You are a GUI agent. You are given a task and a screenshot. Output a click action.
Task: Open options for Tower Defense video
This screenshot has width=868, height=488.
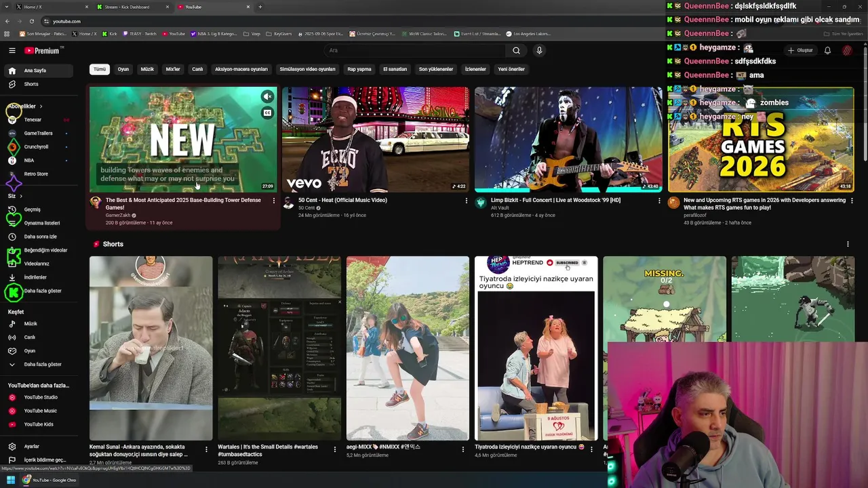coord(274,201)
